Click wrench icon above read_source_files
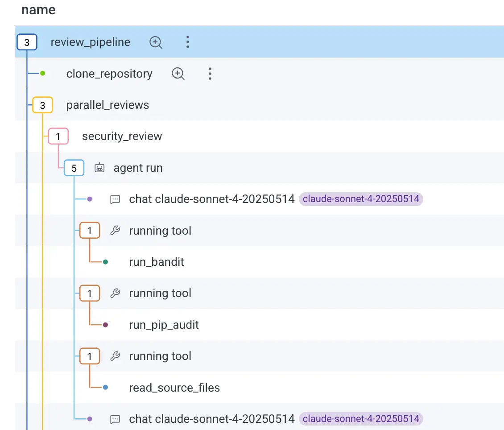This screenshot has height=430, width=504. 115,356
